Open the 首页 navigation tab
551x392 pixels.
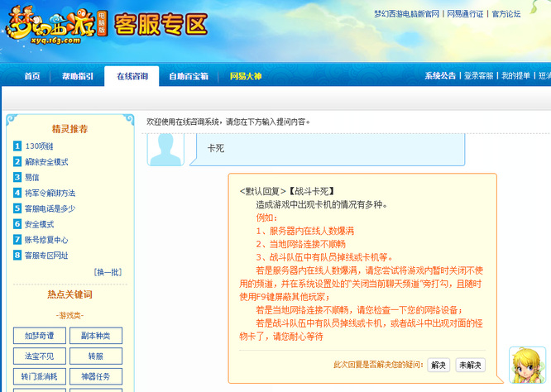coord(32,76)
